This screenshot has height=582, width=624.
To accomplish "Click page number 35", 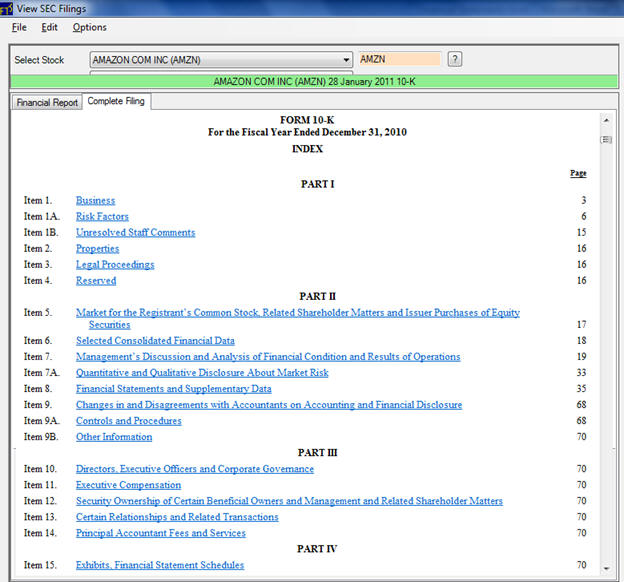I will pos(581,389).
